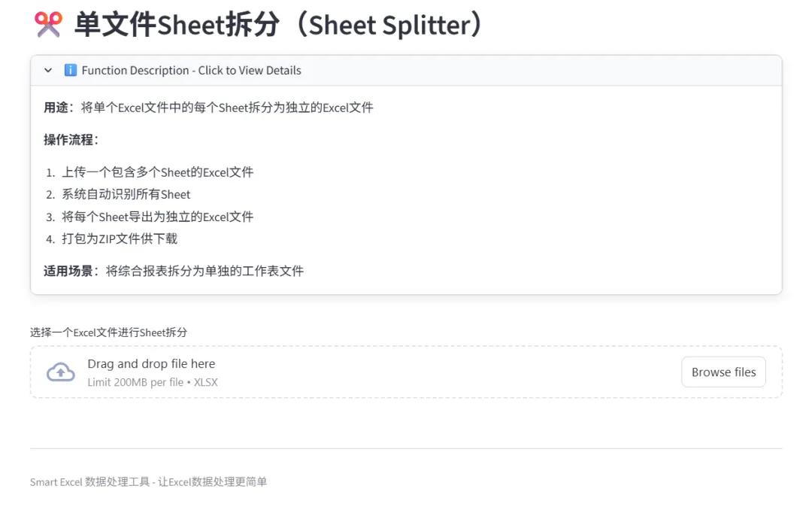Click the cloud upload icon
This screenshot has height=507, width=812.
click(61, 372)
